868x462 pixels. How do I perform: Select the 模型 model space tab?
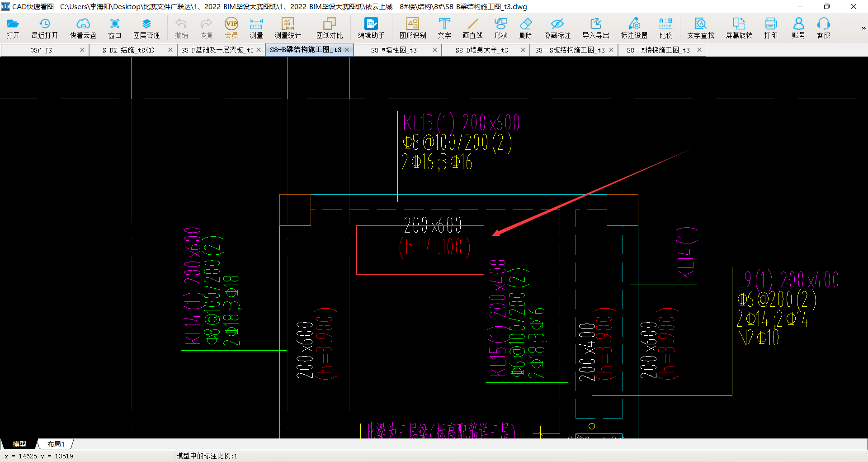19,444
